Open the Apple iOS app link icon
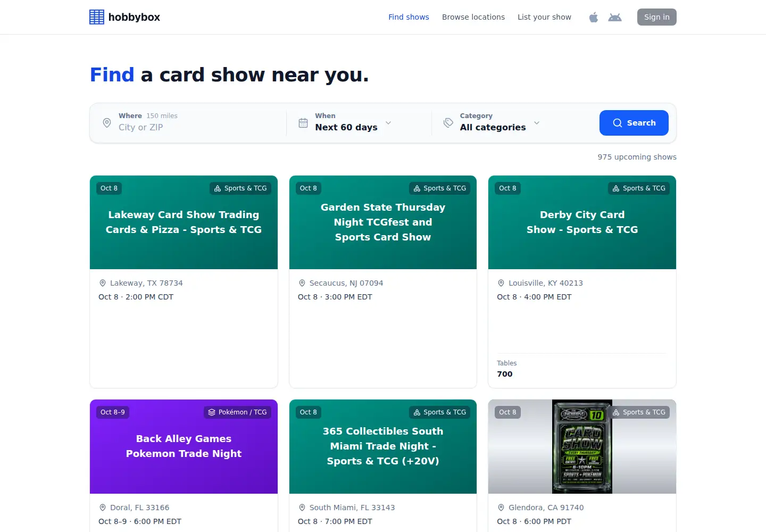 (x=594, y=17)
